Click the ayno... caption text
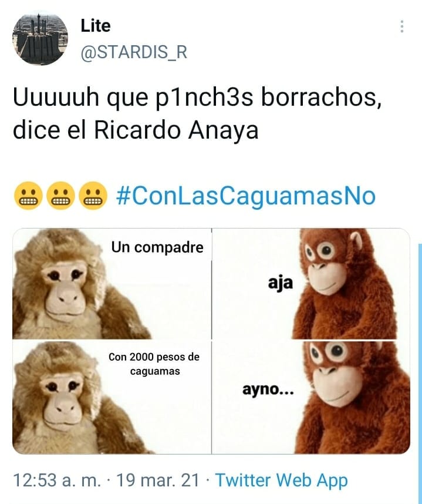 coord(268,389)
